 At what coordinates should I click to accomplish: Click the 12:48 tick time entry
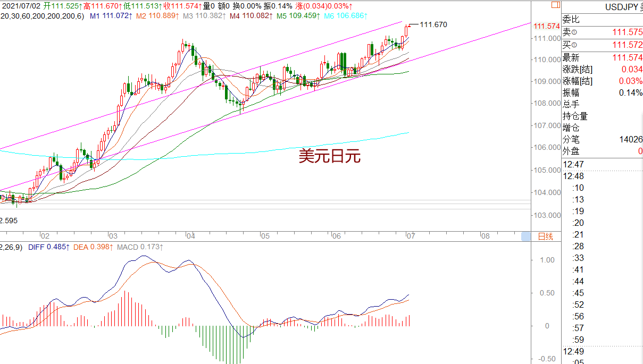click(x=574, y=176)
